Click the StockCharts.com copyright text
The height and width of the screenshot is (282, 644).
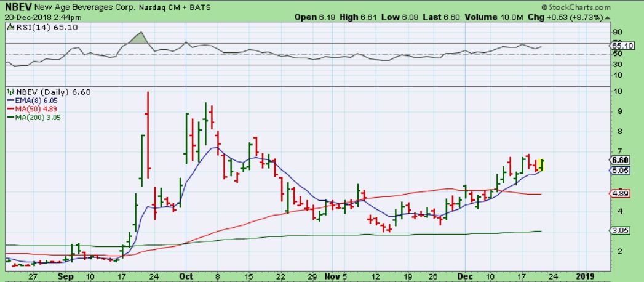pos(575,7)
